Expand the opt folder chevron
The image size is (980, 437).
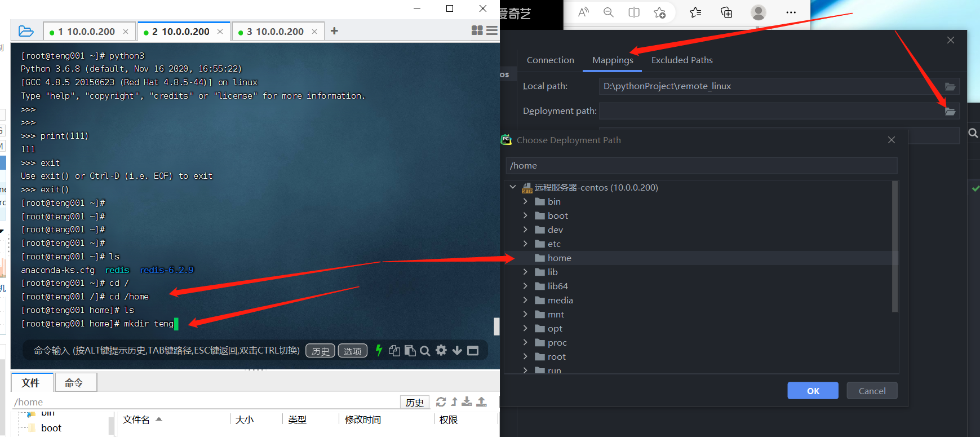(x=525, y=328)
